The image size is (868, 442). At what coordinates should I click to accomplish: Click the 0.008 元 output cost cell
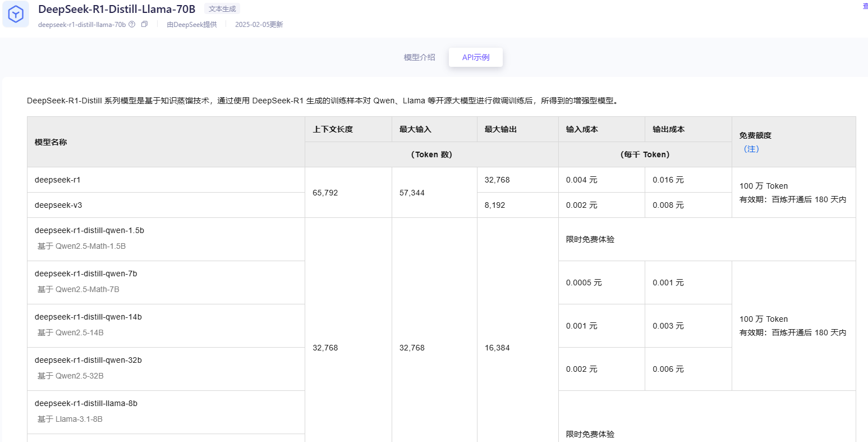pyautogui.click(x=688, y=205)
